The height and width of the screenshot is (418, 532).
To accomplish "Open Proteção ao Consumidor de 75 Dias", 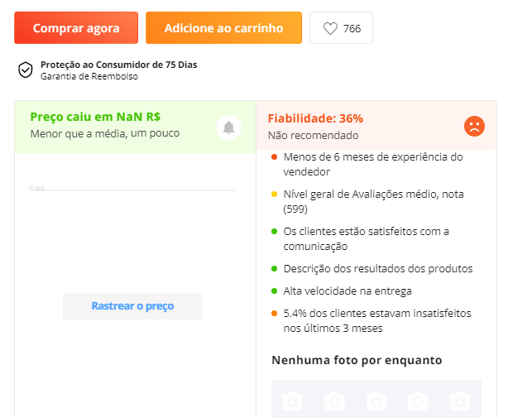I will pos(119,65).
